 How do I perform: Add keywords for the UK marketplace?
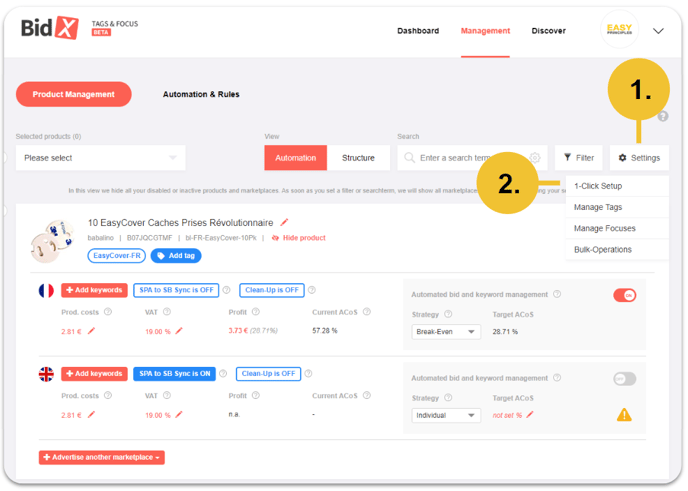[x=94, y=374]
